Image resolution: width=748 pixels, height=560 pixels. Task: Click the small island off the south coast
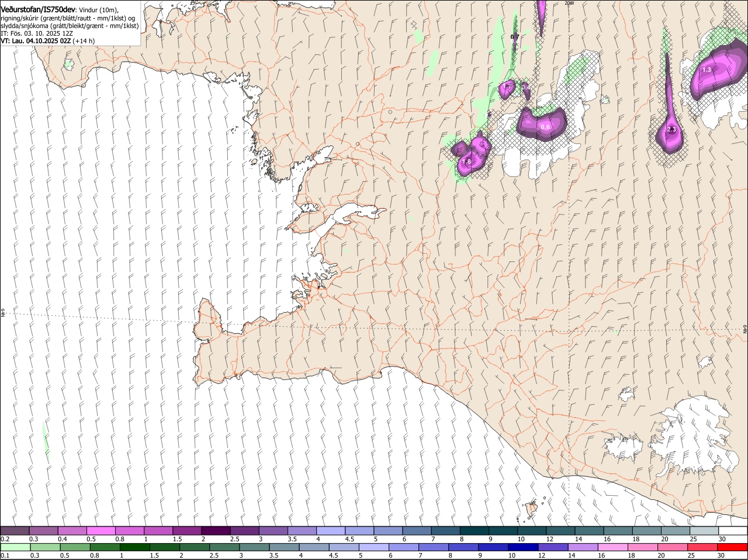[531, 509]
